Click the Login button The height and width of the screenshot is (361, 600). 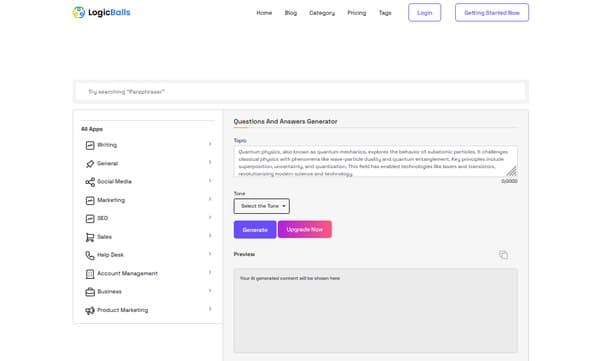(424, 13)
